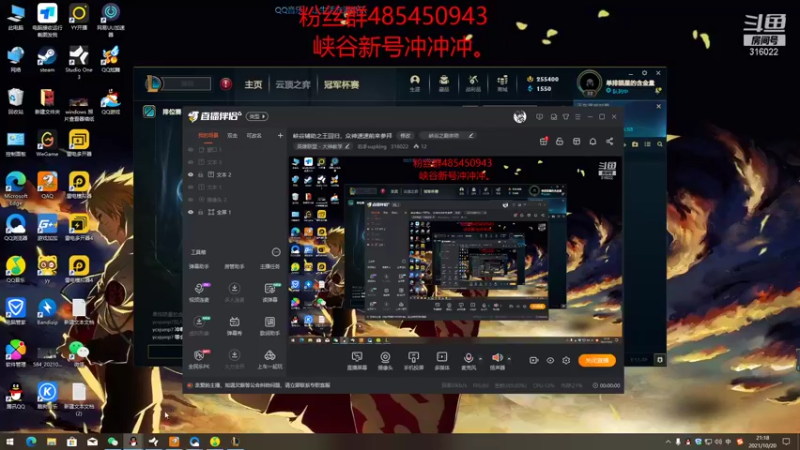
Task: Edit the 英雄联盟 category selector
Action: pyautogui.click(x=322, y=146)
